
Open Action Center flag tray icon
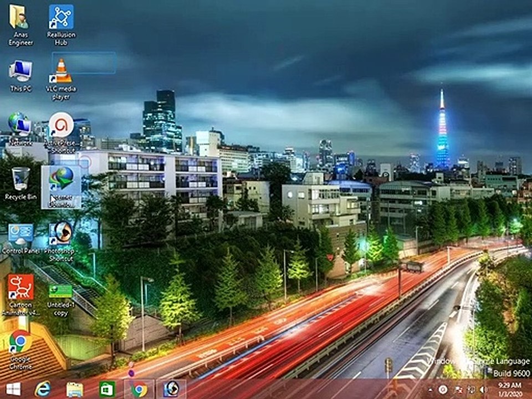point(458,390)
